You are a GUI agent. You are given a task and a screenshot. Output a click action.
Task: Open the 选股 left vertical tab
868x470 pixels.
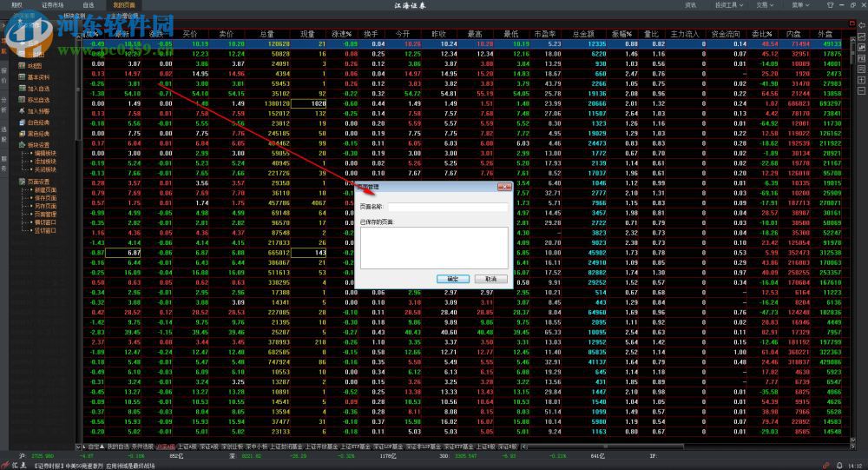[x=3, y=133]
